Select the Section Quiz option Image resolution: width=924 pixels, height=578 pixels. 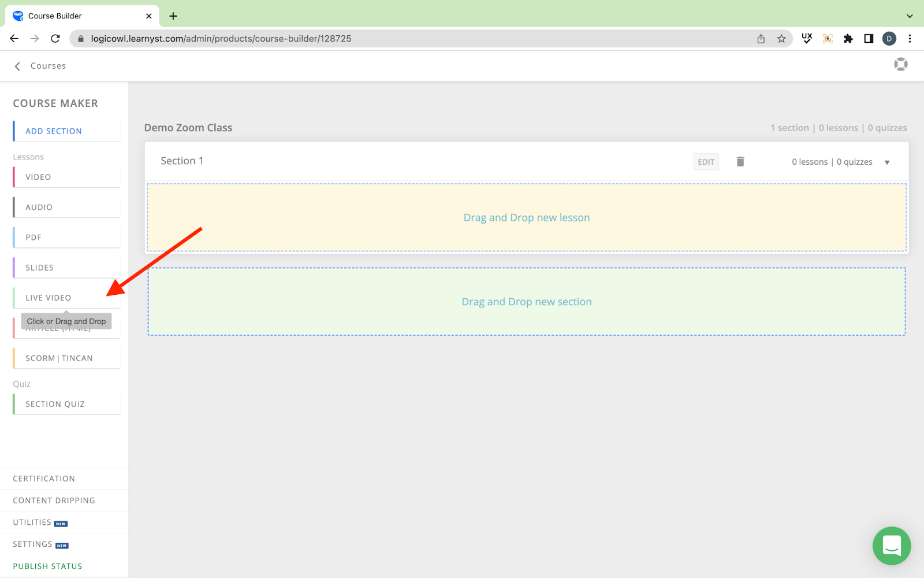pyautogui.click(x=66, y=404)
